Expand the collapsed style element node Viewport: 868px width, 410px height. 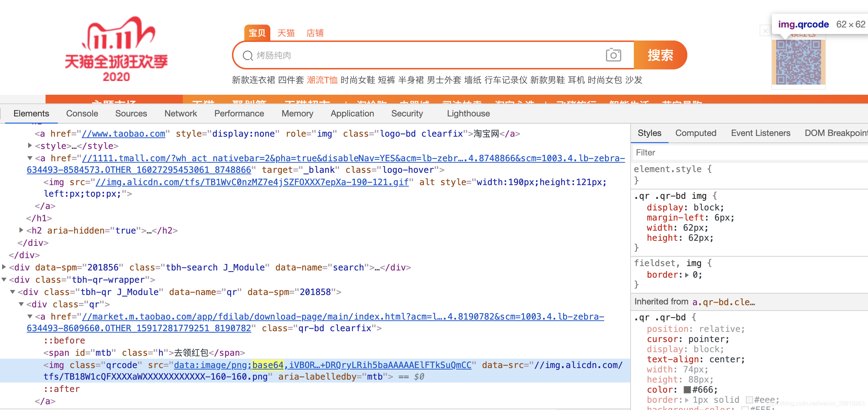click(30, 146)
